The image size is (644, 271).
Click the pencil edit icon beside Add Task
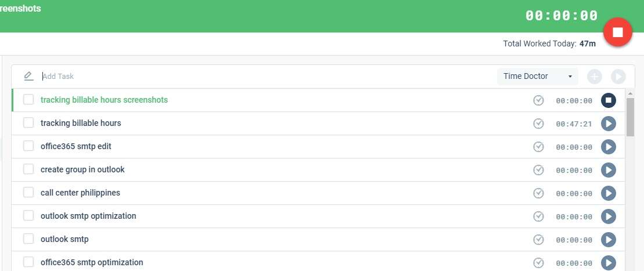click(x=28, y=76)
